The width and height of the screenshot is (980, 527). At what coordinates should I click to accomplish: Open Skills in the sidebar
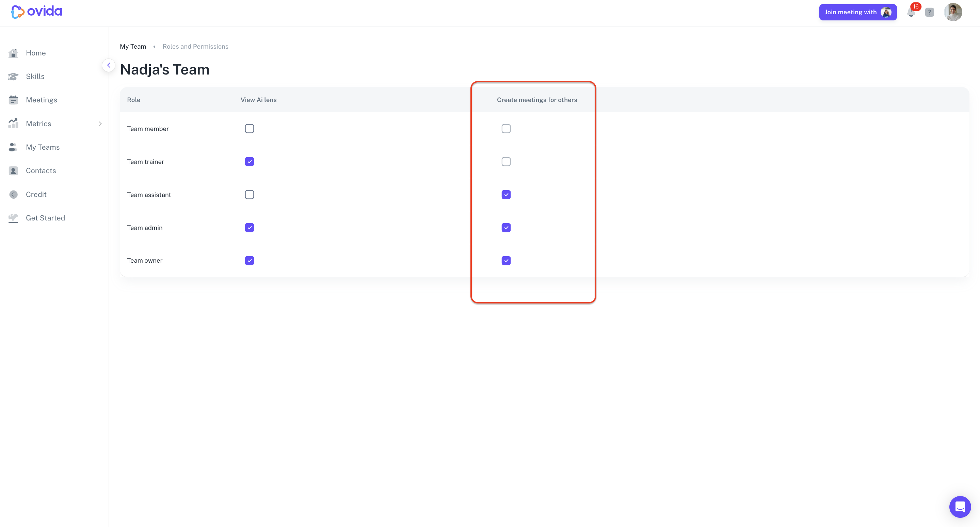coord(35,77)
